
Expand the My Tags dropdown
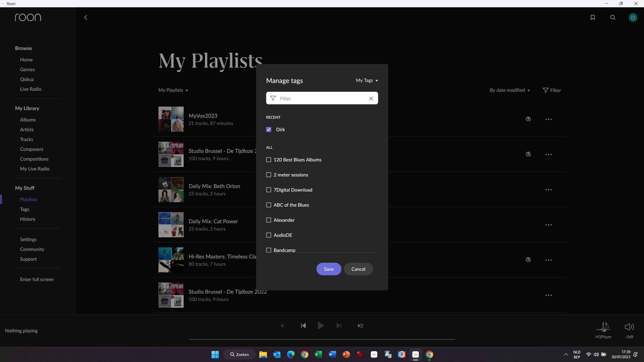coord(367,80)
